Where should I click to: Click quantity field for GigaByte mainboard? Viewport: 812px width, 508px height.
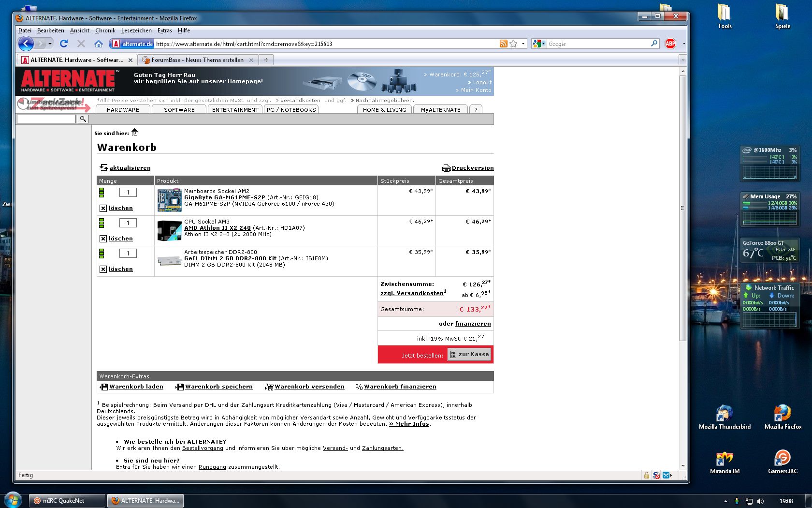[x=128, y=193]
